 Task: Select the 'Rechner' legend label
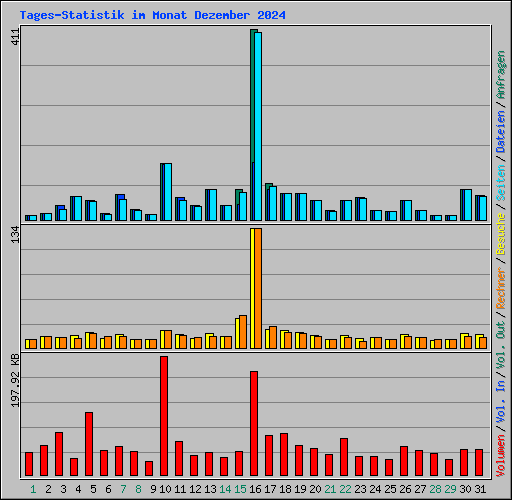point(501,288)
